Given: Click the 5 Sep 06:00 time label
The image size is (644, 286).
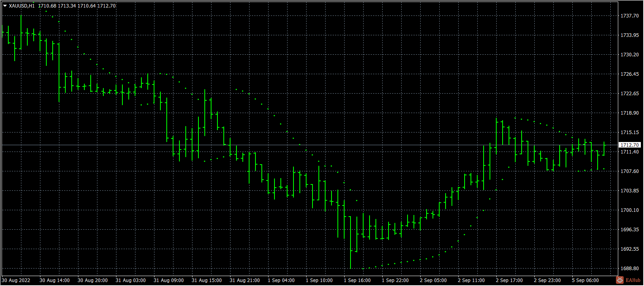Looking at the screenshot, I should 585,280.
